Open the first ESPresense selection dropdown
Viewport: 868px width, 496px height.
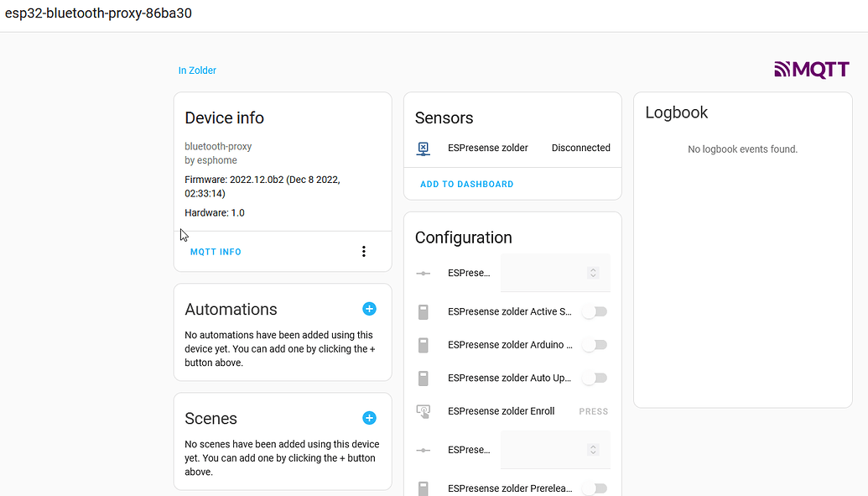point(593,273)
